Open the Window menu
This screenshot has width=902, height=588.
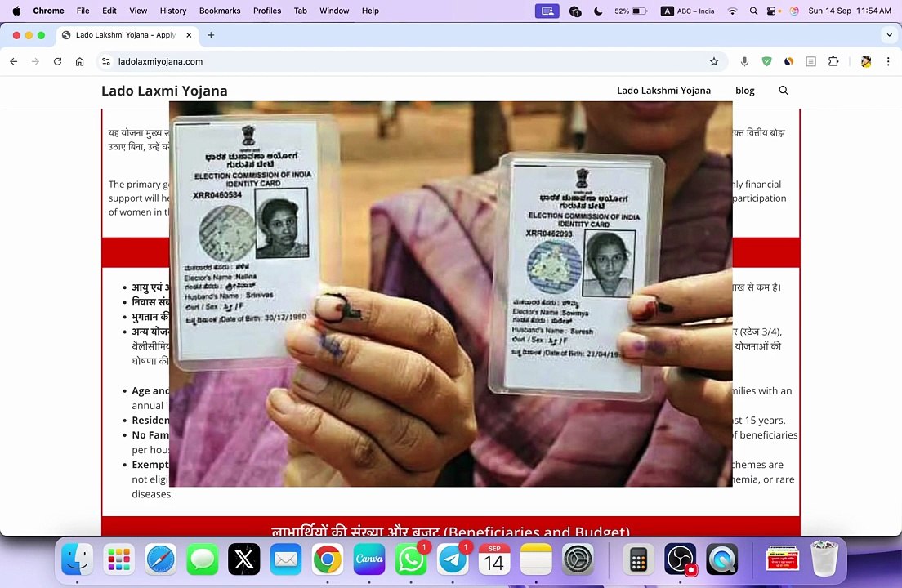pos(334,11)
